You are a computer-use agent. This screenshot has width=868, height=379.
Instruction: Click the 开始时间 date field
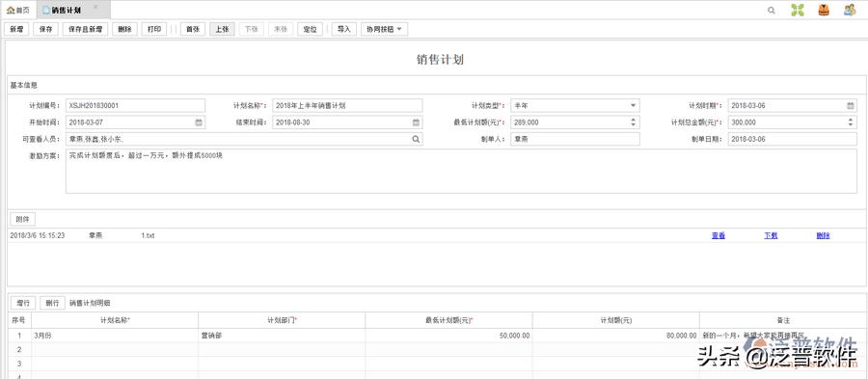[x=135, y=122]
